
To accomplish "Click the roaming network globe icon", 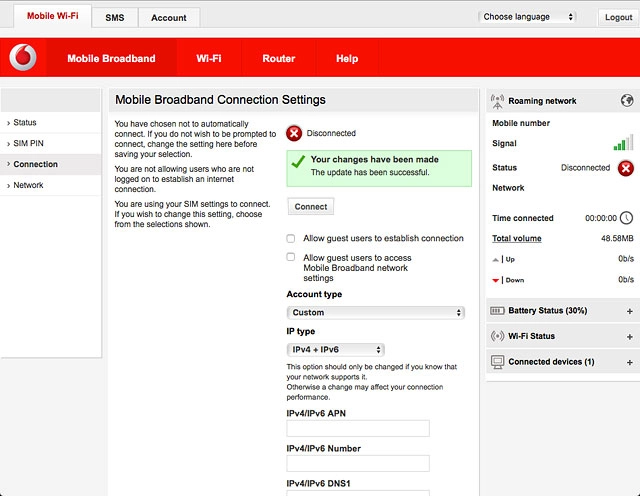I will coord(627,101).
